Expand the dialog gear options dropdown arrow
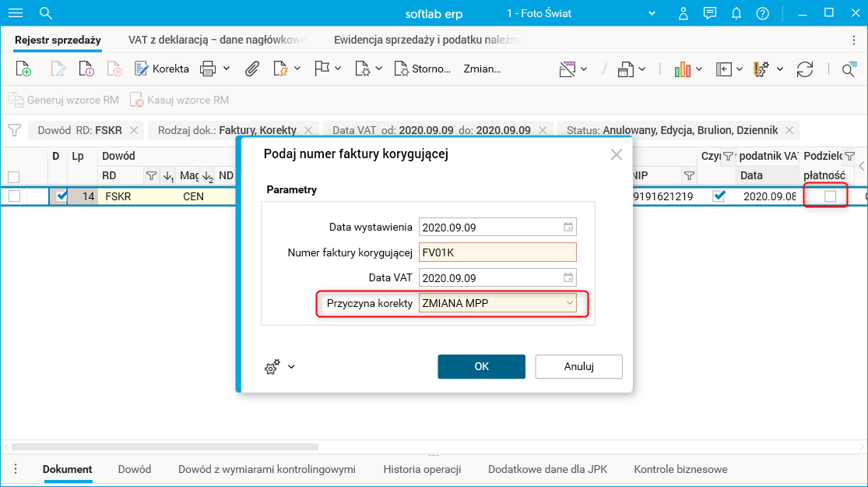This screenshot has height=487, width=868. [x=291, y=367]
